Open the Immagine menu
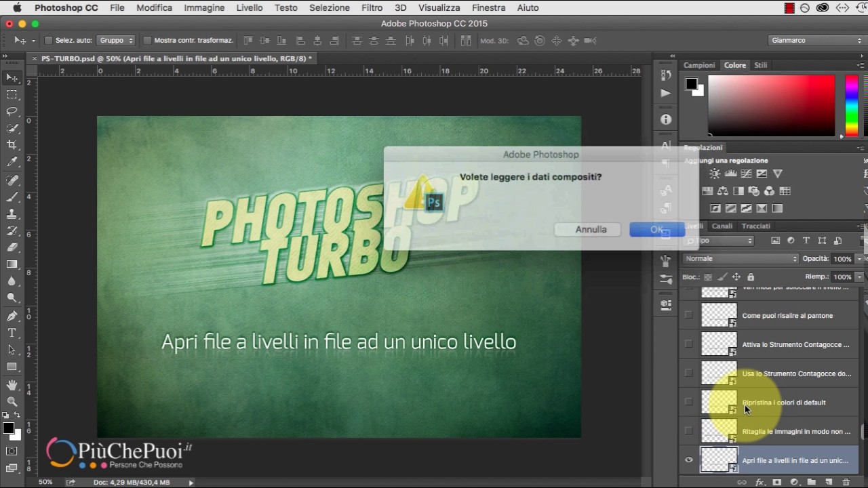868x488 pixels. pyautogui.click(x=204, y=7)
